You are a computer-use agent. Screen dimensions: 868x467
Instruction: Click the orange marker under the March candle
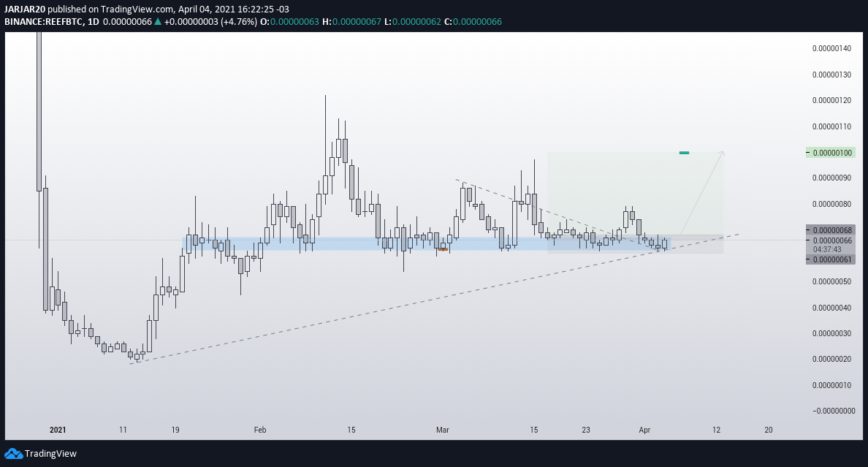click(442, 250)
